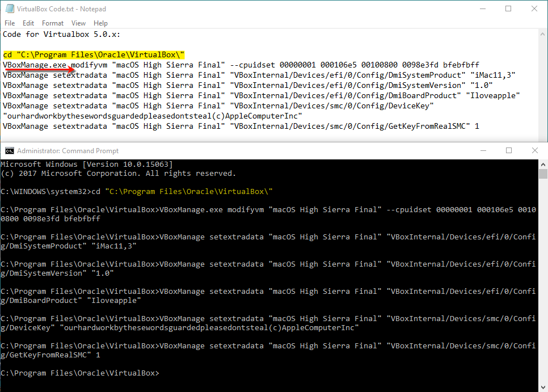The height and width of the screenshot is (392, 548).
Task: Click the Notepad scrollbar up arrow
Action: 543,34
